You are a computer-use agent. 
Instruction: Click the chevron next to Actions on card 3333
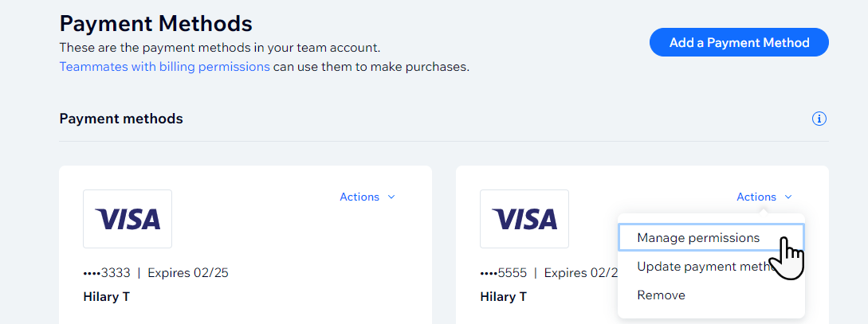pyautogui.click(x=391, y=197)
